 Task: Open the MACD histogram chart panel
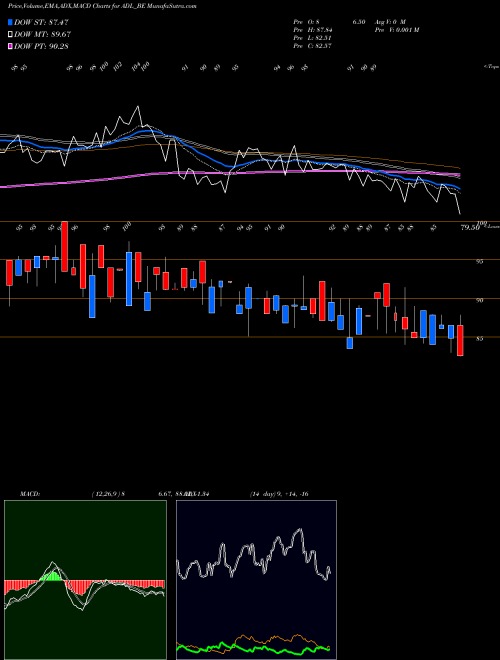click(85, 580)
